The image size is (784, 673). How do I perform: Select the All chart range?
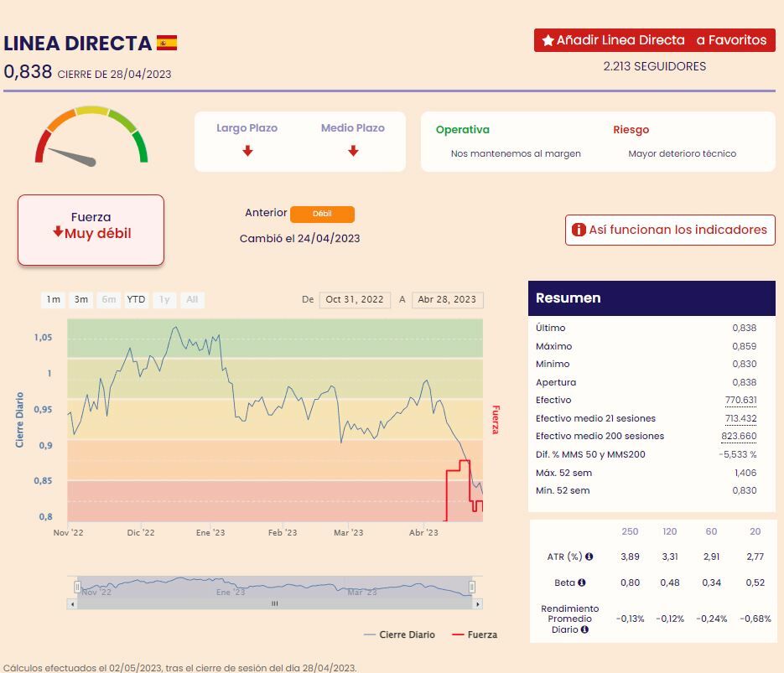coord(192,299)
